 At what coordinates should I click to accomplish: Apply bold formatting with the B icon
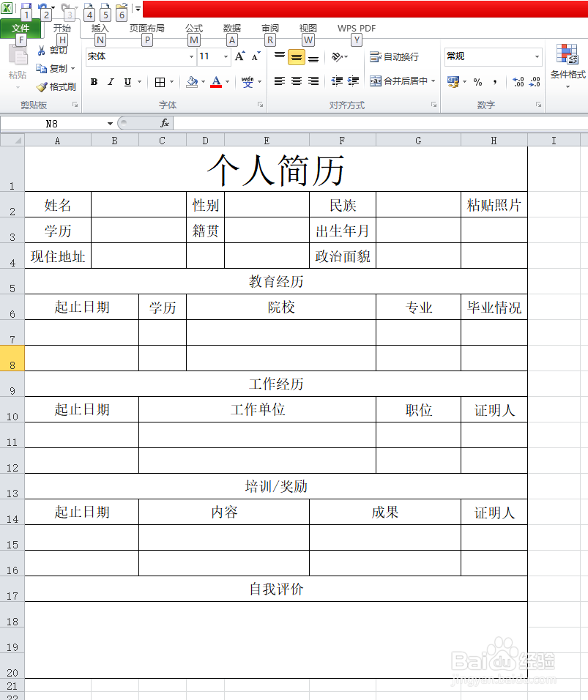point(94,81)
